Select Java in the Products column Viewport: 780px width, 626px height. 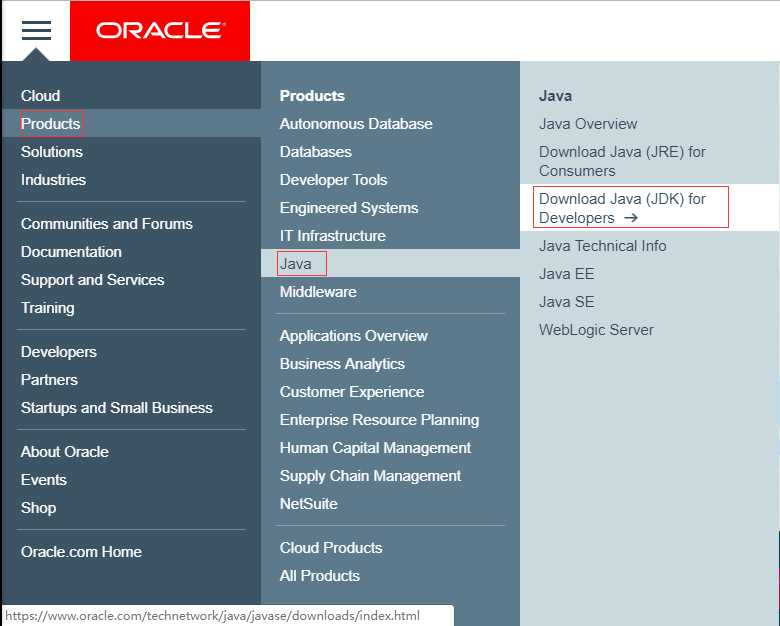(x=295, y=263)
